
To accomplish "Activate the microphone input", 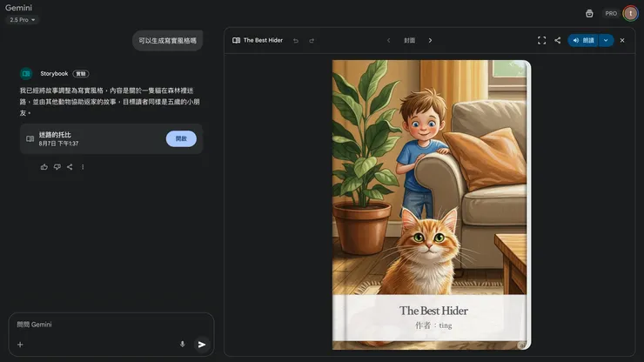I will 183,345.
